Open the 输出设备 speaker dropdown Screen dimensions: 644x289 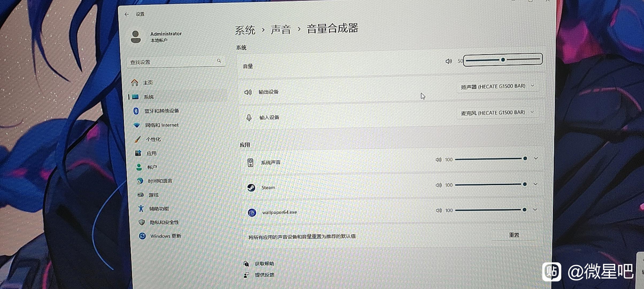point(498,86)
